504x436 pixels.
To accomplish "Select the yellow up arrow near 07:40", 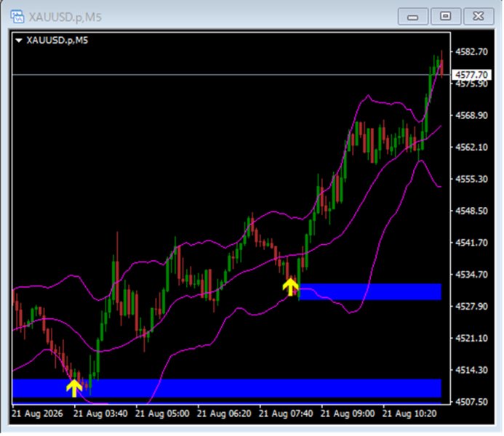I will (x=291, y=287).
